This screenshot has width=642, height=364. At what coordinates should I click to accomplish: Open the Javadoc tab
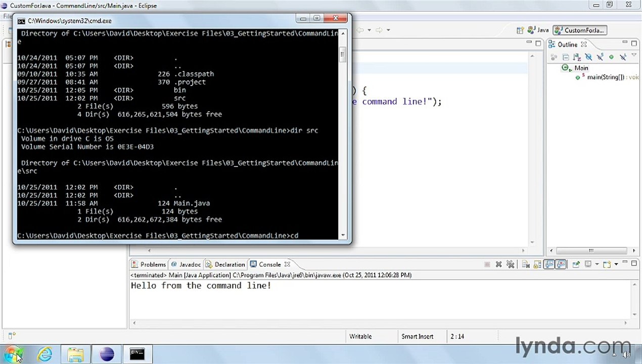186,264
